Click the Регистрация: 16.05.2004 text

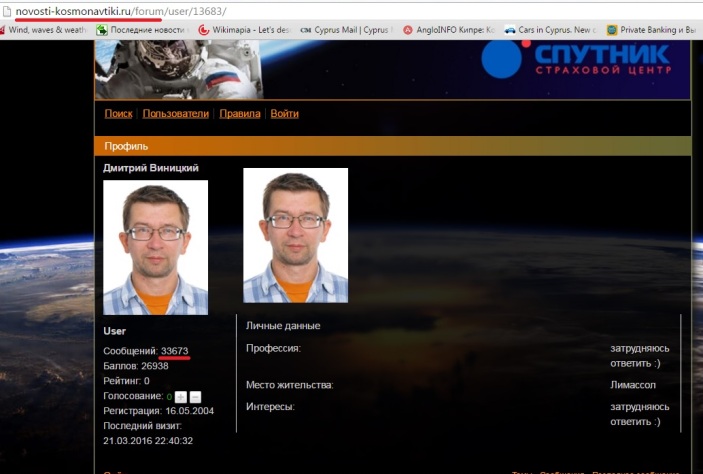coord(159,411)
